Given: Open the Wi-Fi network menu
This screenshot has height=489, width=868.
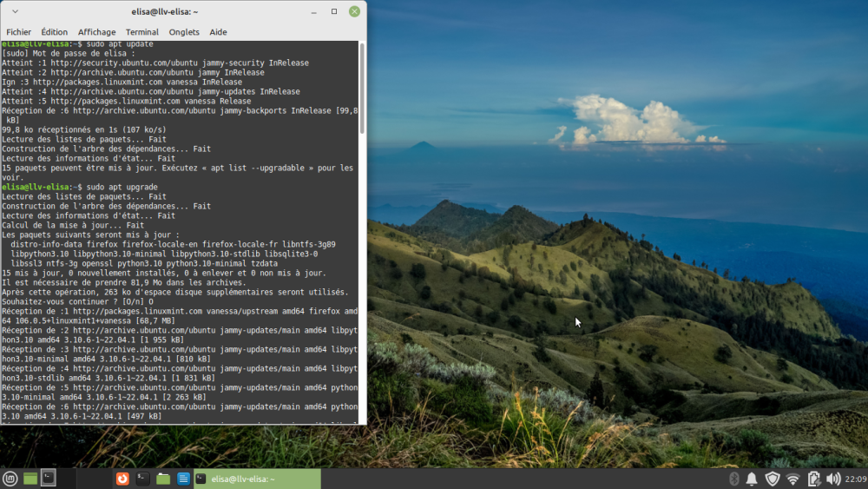Looking at the screenshot, I should 792,479.
